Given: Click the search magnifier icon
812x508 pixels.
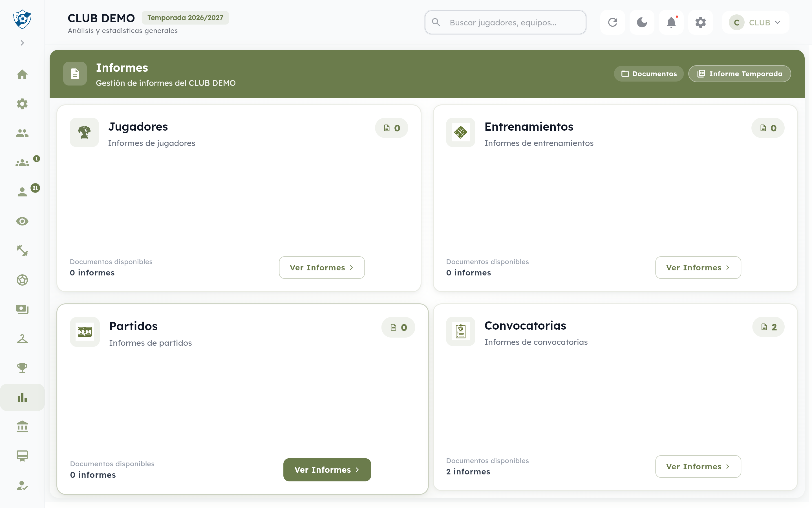Looking at the screenshot, I should tap(436, 23).
